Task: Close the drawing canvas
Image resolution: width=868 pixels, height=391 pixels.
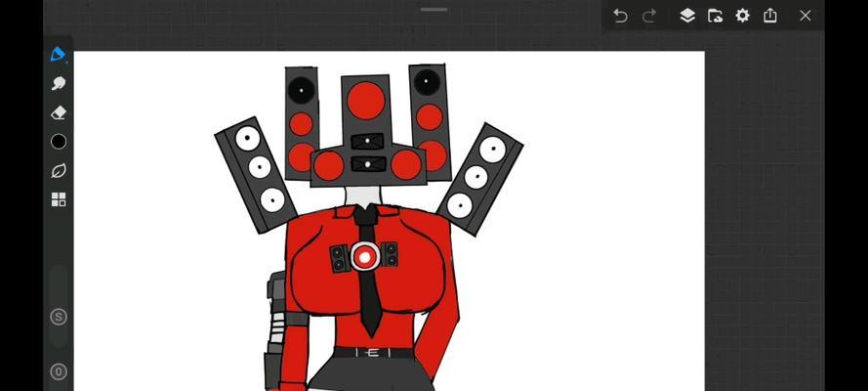Action: [x=805, y=16]
